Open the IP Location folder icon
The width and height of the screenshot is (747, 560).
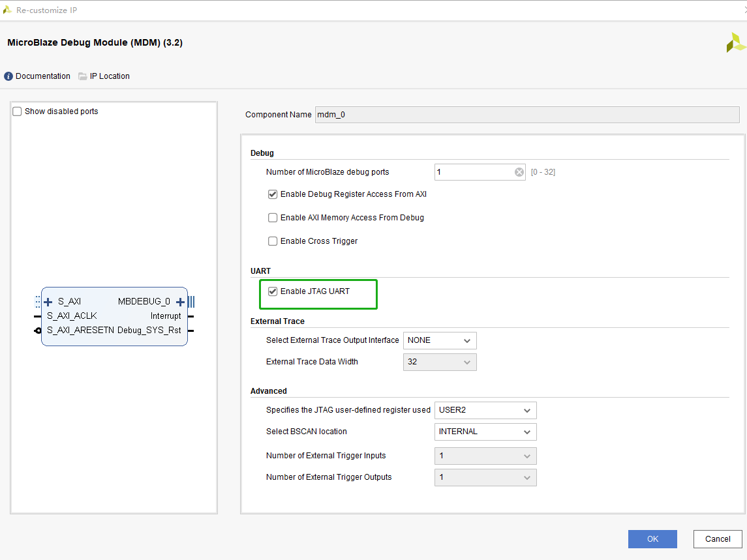click(x=82, y=76)
